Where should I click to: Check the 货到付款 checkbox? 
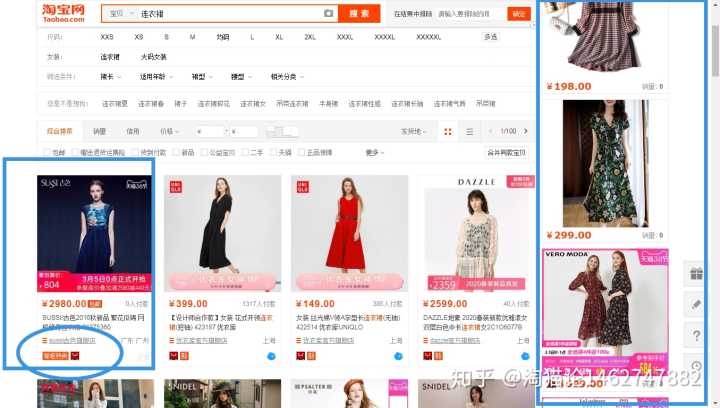coord(135,152)
